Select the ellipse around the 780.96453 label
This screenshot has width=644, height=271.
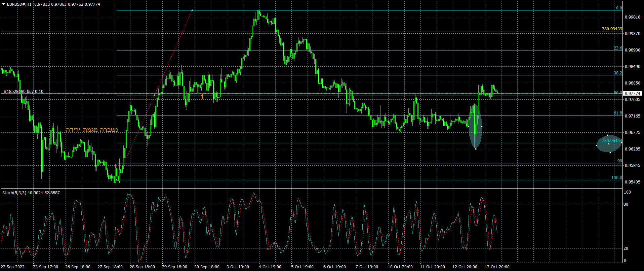pyautogui.click(x=609, y=144)
